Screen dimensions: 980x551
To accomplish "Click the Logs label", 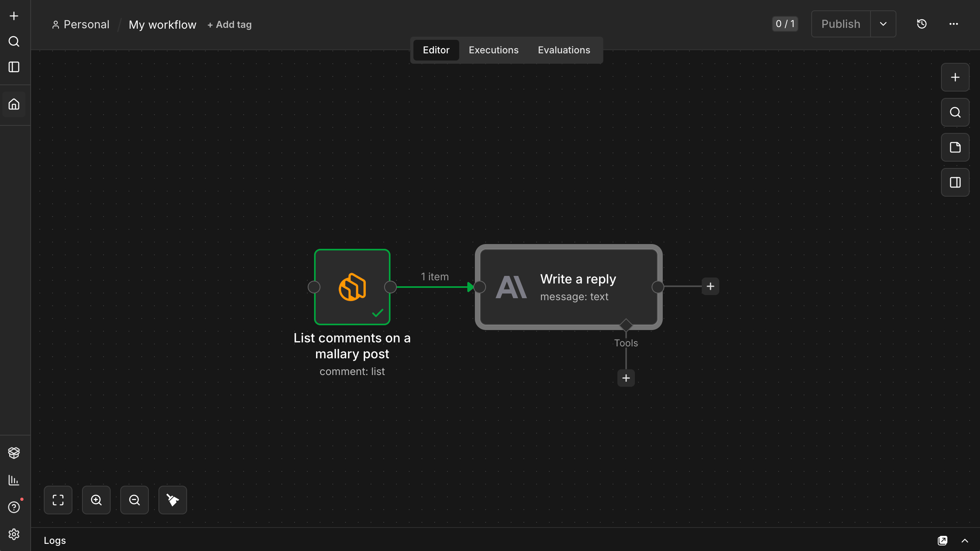I will pos(55,540).
